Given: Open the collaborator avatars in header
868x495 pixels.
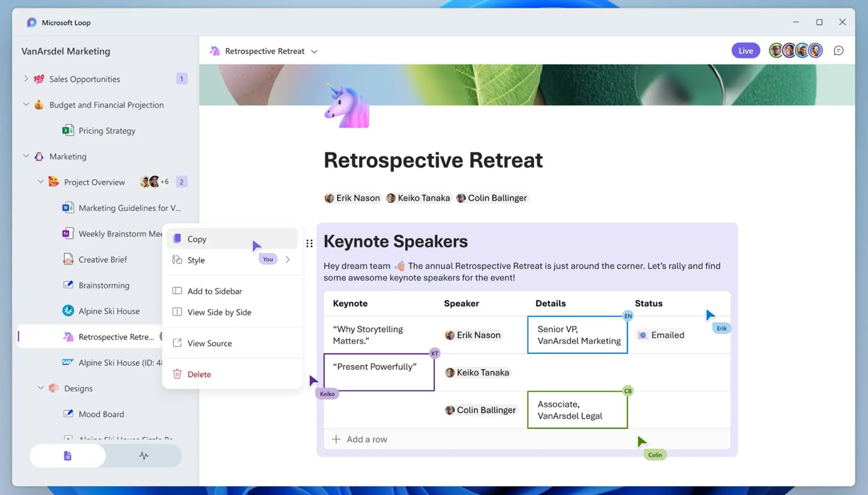Looking at the screenshot, I should point(796,50).
